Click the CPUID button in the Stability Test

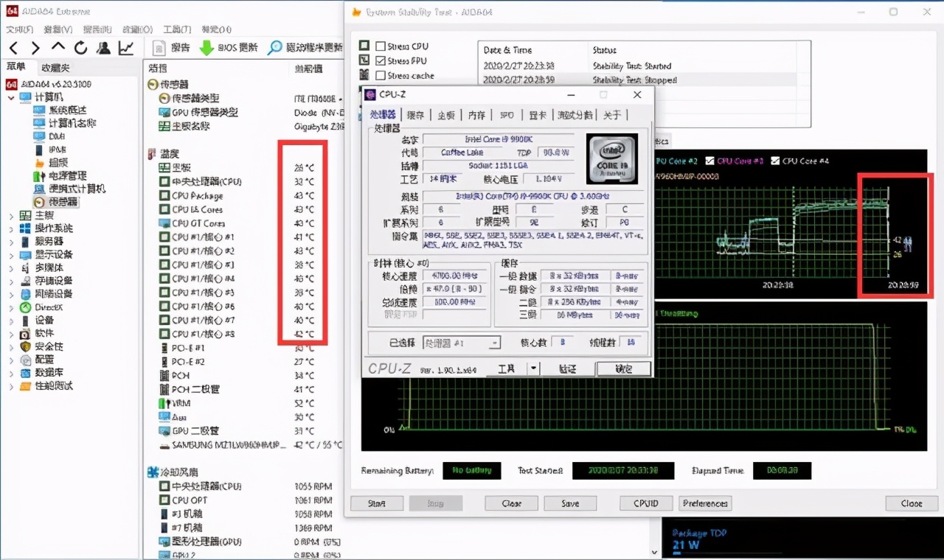(x=645, y=504)
